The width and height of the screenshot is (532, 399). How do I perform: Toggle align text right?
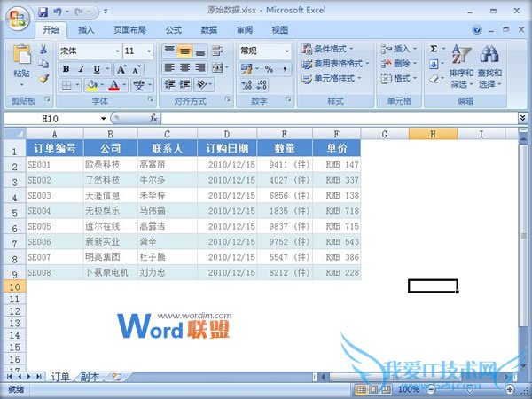click(200, 68)
